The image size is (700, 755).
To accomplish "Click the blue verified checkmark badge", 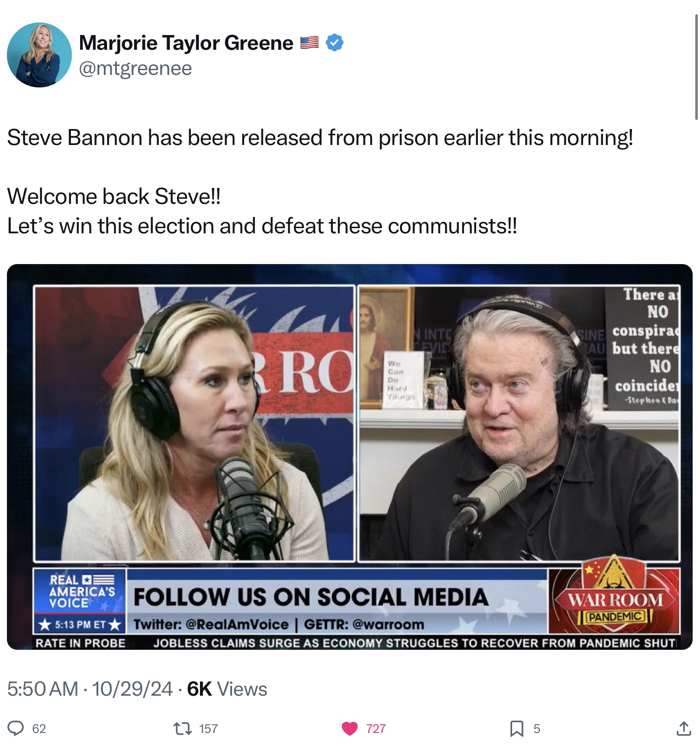I will tap(335, 42).
